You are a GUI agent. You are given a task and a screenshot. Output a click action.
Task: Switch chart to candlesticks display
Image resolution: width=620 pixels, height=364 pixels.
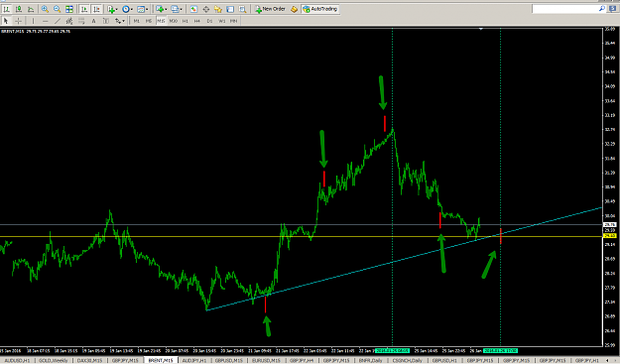(19, 9)
